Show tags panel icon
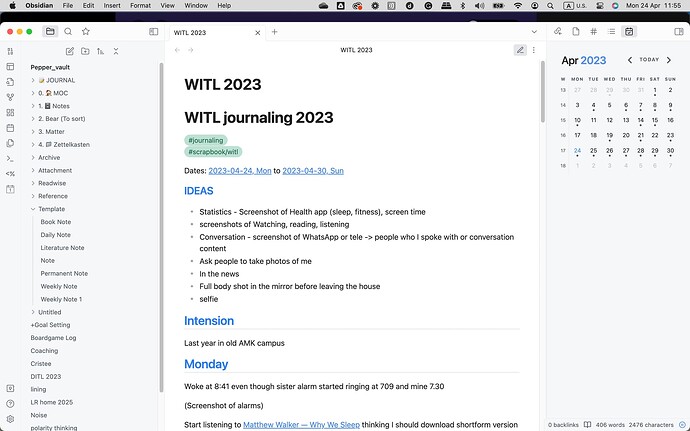The image size is (690, 431). (594, 31)
